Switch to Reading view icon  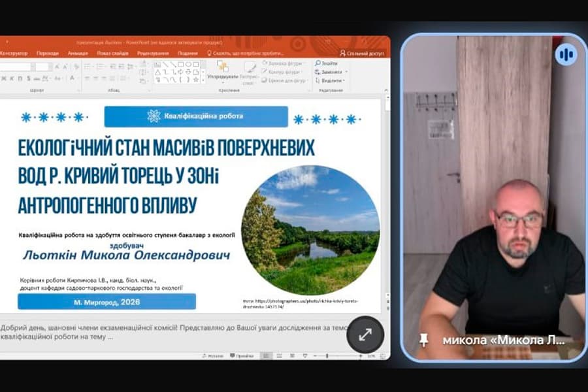click(x=292, y=356)
